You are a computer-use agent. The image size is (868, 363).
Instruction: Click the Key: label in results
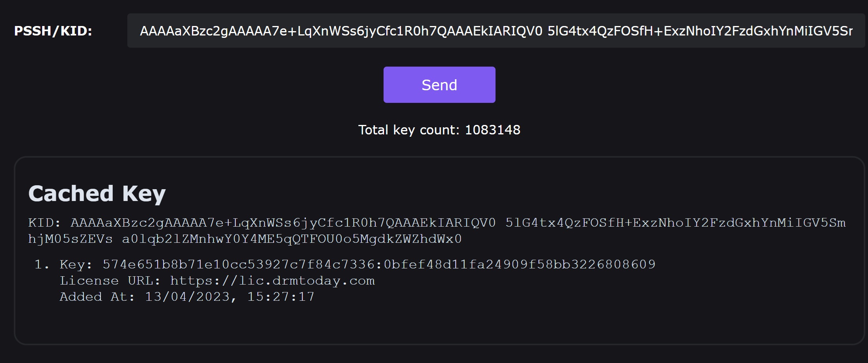[76, 264]
